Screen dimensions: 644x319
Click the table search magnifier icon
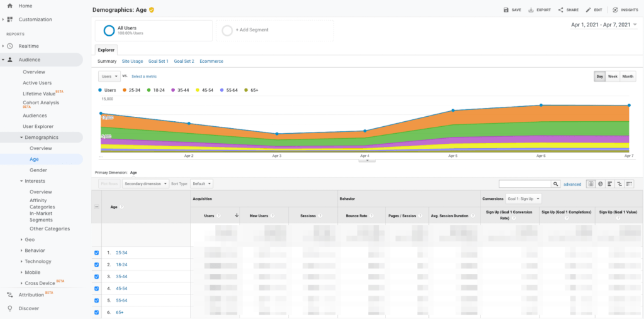556,184
